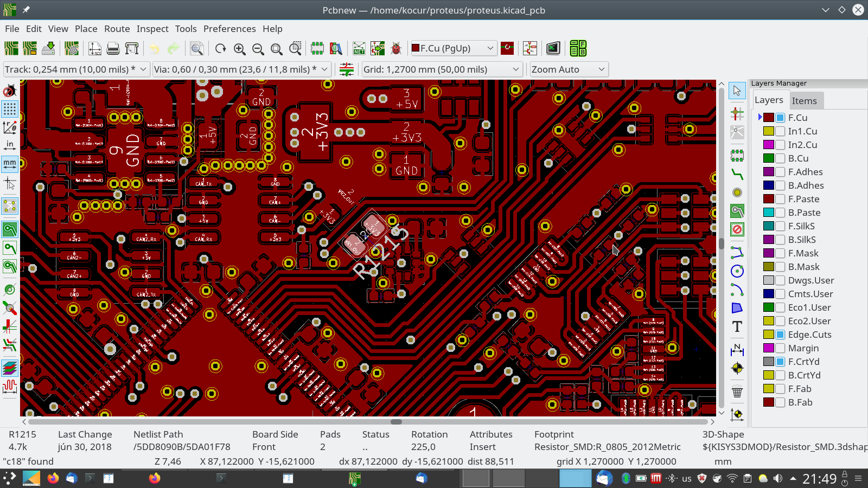Open the Track width dropdown
The width and height of the screenshot is (868, 488).
[x=76, y=69]
